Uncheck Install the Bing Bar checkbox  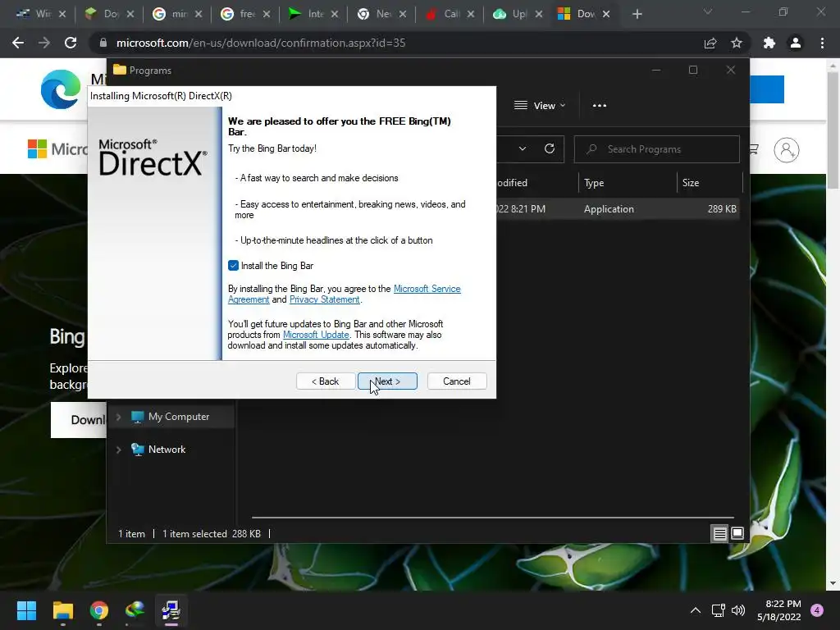233,266
